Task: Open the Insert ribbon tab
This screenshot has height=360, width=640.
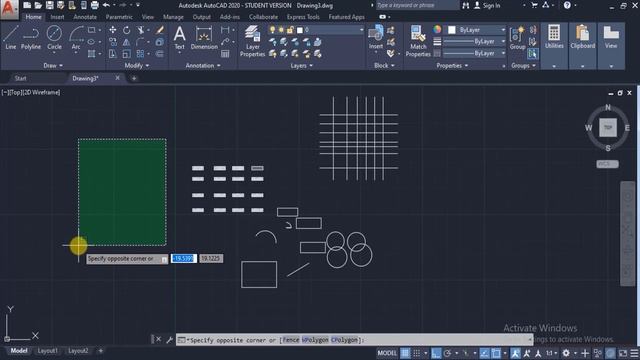Action: 57,17
